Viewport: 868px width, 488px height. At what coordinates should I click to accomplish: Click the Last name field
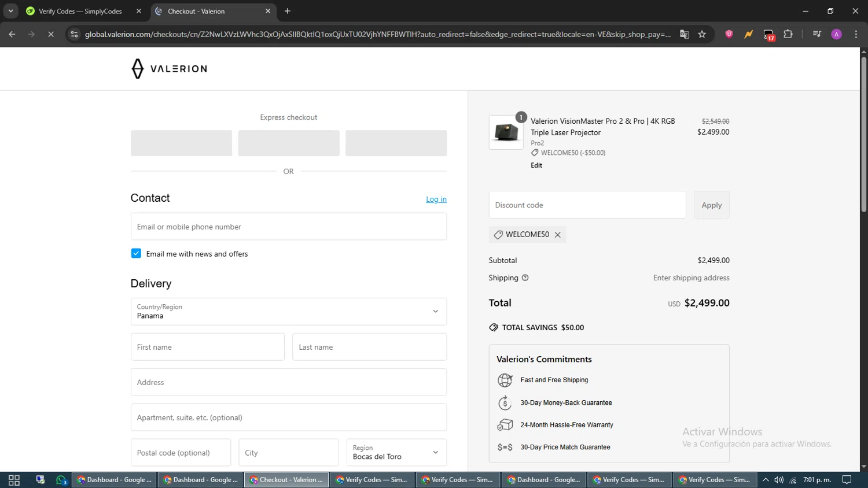tap(369, 347)
